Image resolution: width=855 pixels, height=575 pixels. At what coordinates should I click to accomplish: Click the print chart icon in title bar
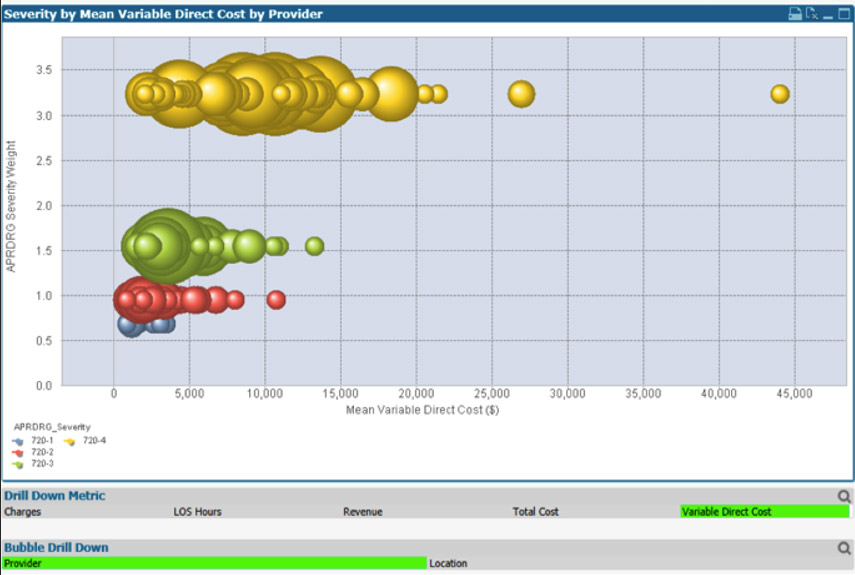pos(795,14)
